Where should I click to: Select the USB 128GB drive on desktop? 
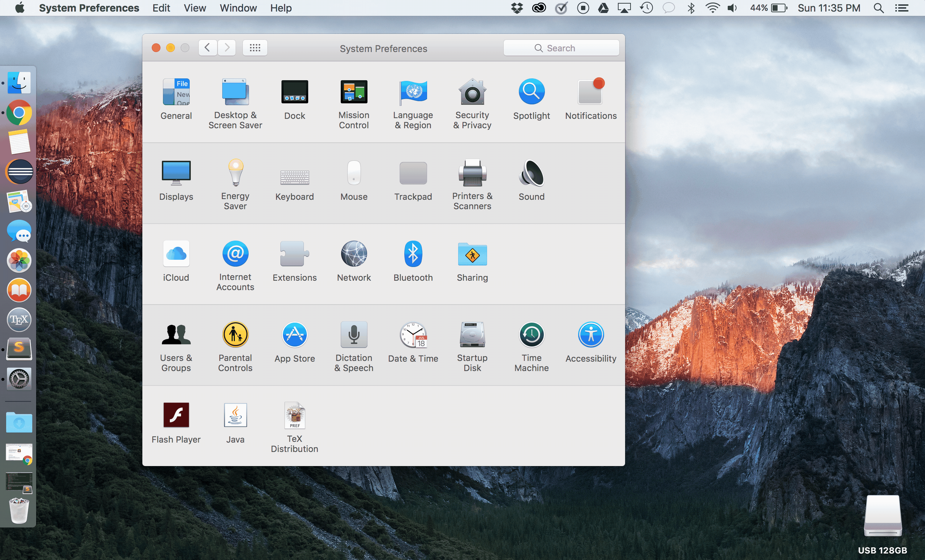click(883, 524)
